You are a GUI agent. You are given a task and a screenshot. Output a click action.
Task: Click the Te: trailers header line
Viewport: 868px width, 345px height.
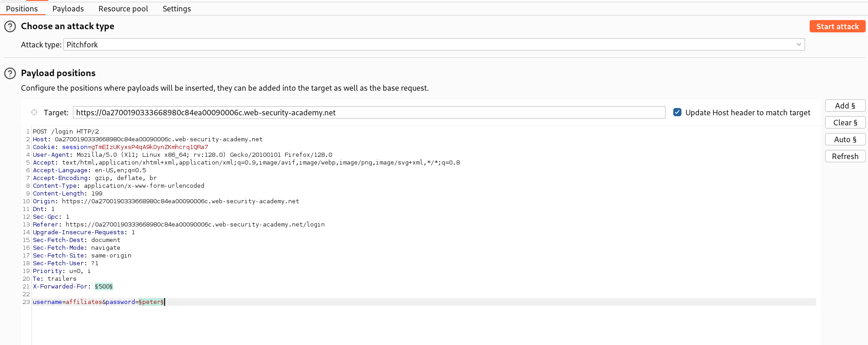click(x=55, y=279)
